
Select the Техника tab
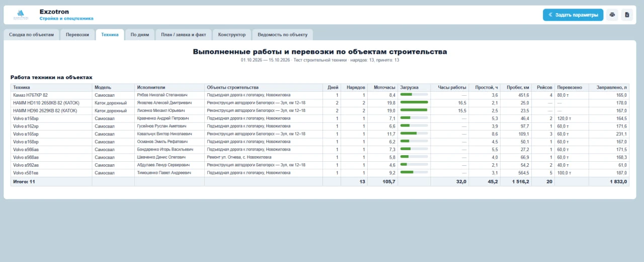110,35
